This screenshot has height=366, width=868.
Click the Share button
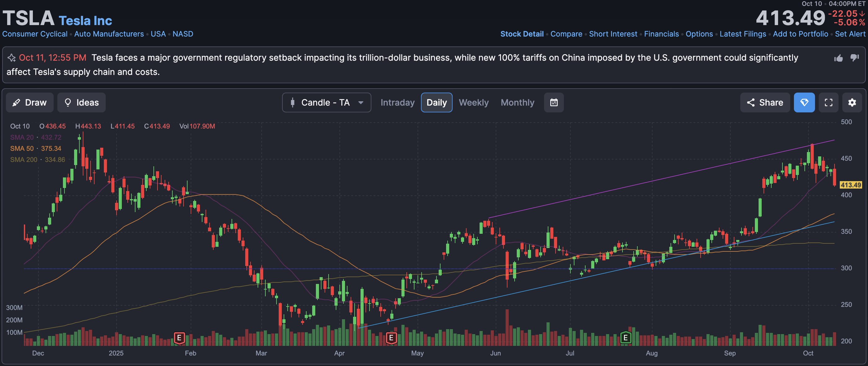764,102
